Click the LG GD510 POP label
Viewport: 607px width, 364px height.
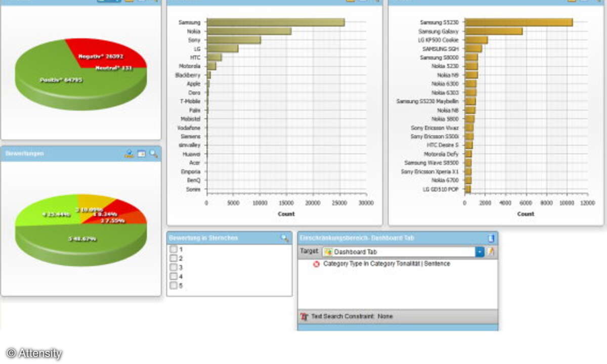[440, 189]
